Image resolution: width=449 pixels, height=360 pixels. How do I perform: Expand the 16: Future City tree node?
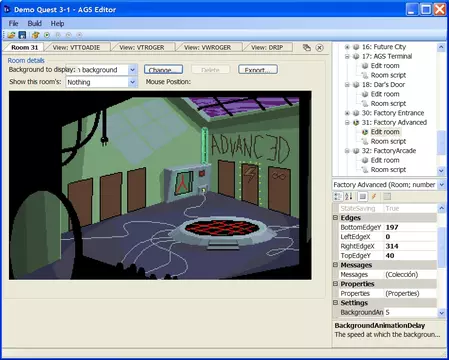point(347,47)
